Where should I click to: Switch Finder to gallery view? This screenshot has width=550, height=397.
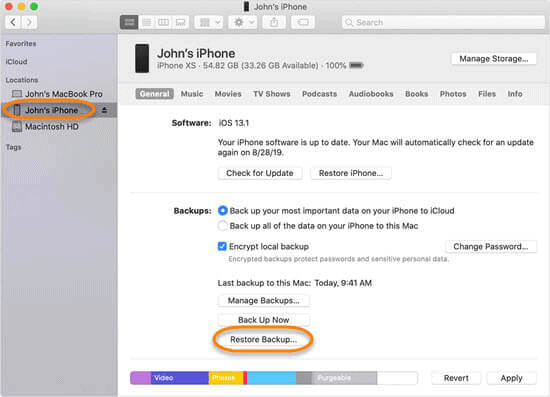180,22
